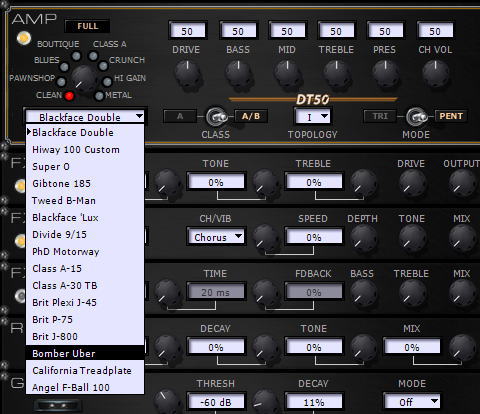
Task: Select the BOUTIQUE amp category LED
Action: coord(76,56)
